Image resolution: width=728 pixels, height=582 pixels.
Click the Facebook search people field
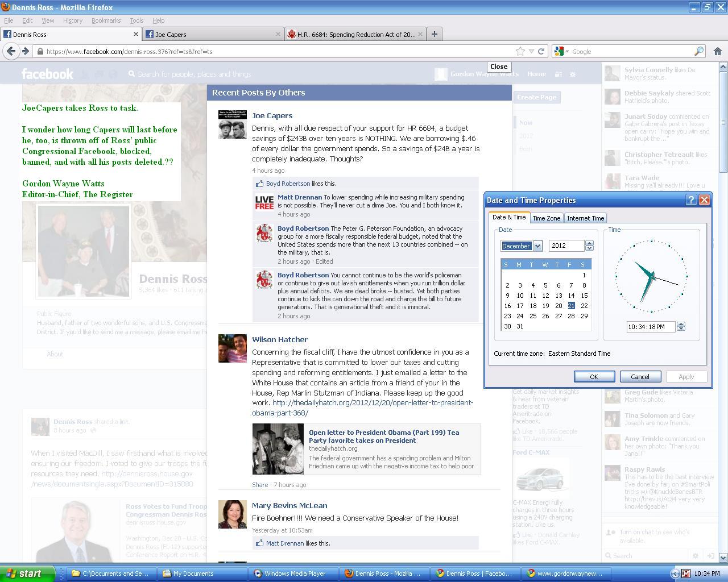tap(194, 74)
